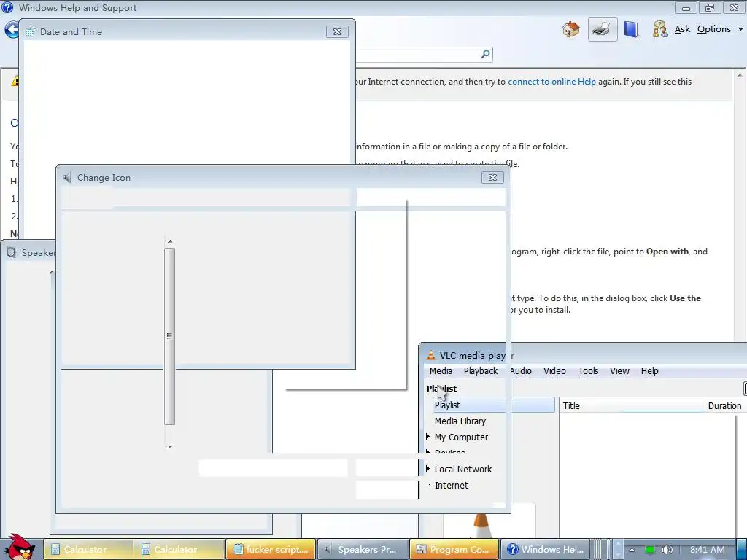Click Change Icon scrollbar up arrow
Image resolution: width=747 pixels, height=560 pixels.
(x=169, y=241)
